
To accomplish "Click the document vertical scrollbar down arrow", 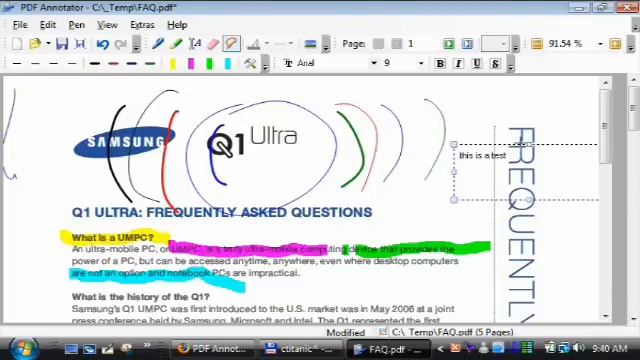I will coord(606,316).
